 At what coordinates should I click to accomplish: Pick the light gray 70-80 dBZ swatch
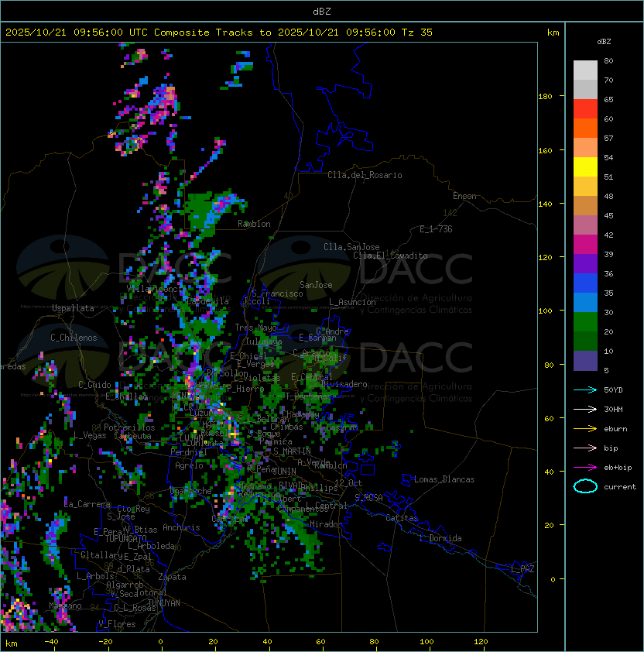(x=585, y=70)
